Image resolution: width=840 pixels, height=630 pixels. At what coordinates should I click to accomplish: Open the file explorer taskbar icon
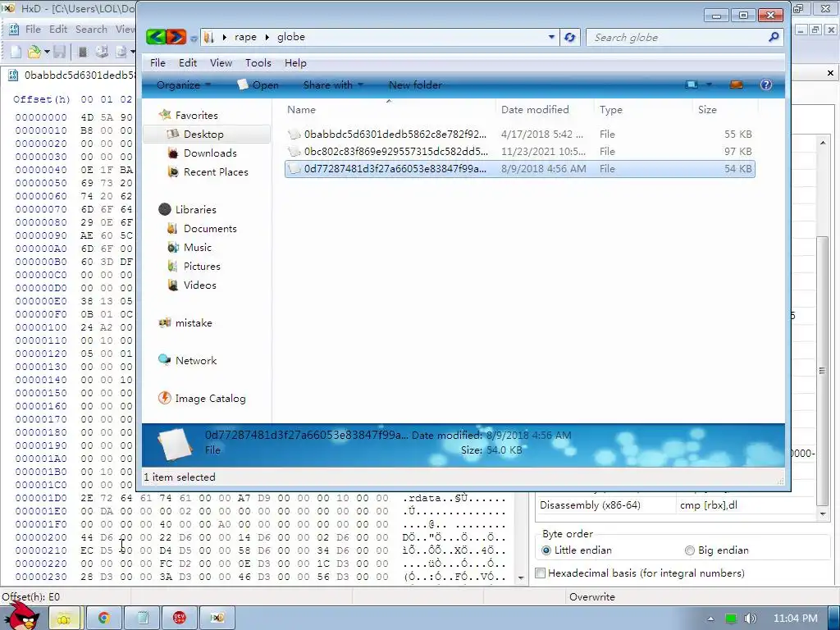[x=64, y=619]
